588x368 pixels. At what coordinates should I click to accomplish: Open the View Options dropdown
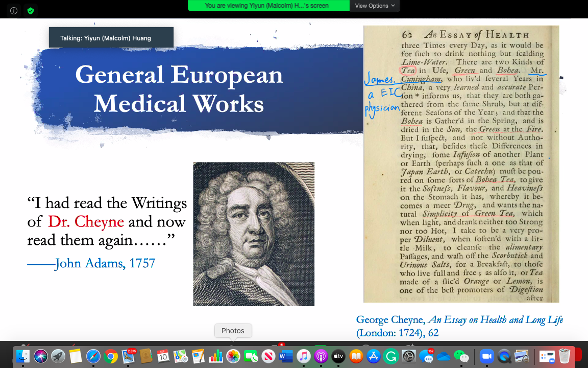(x=375, y=6)
